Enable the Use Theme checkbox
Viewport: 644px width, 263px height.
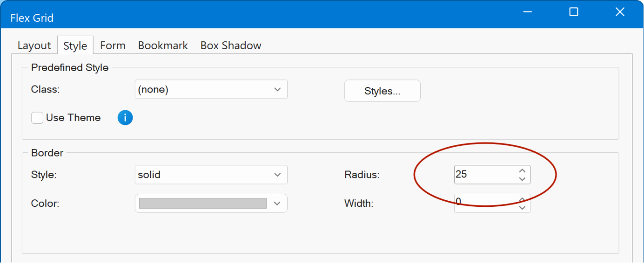click(37, 118)
